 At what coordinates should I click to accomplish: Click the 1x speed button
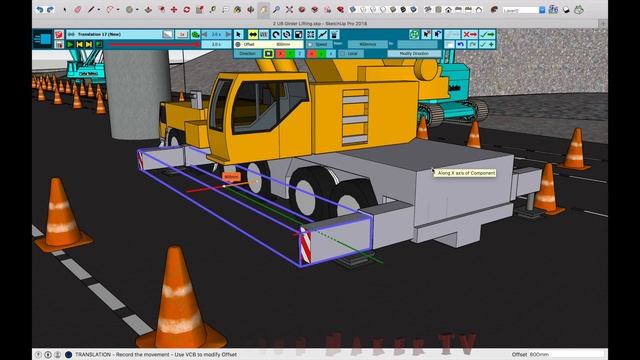coord(182,34)
